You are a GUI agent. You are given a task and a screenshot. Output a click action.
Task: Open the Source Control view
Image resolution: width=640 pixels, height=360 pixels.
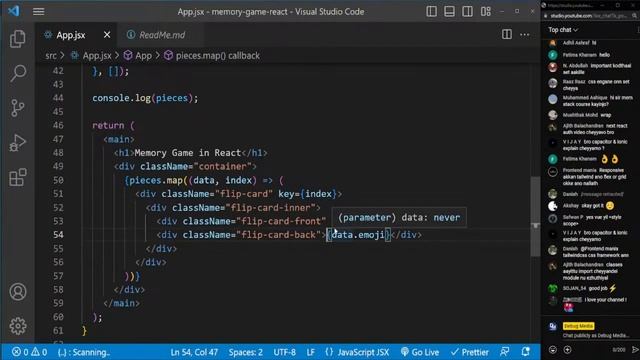[18, 108]
